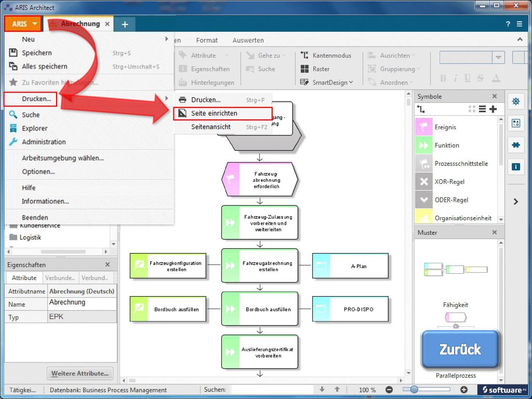532x399 pixels.
Task: Click the Eigenschaften toolbar button
Action: pos(204,69)
